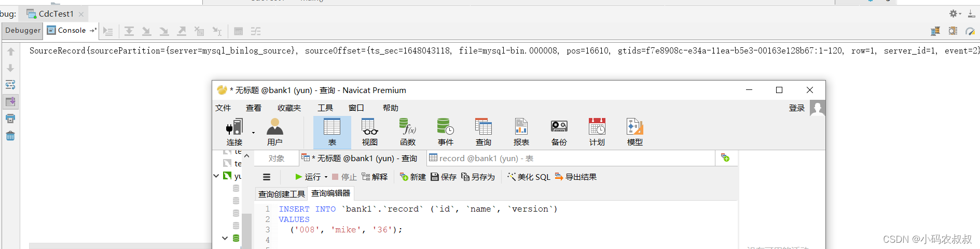Select the 无标题 @bank1 (yun) query tab
Viewport: 980px width, 249px height.
363,159
